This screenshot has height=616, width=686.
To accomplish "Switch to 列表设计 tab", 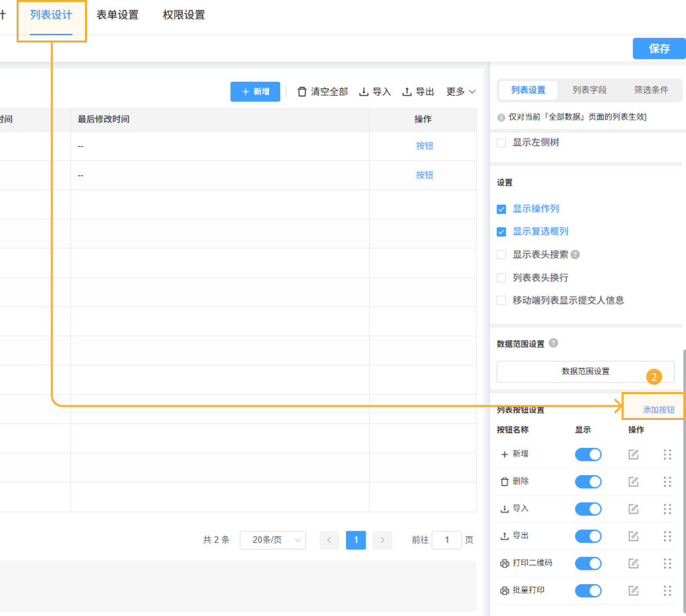I will click(x=50, y=15).
